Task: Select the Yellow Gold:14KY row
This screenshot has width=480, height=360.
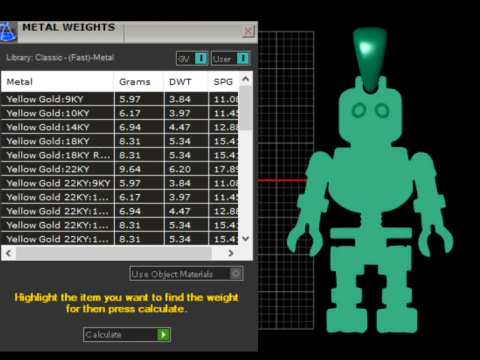Action: click(x=120, y=127)
